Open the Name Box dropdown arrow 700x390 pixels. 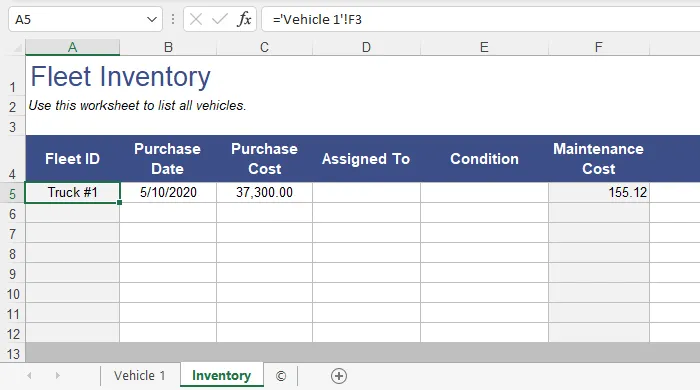tap(152, 19)
